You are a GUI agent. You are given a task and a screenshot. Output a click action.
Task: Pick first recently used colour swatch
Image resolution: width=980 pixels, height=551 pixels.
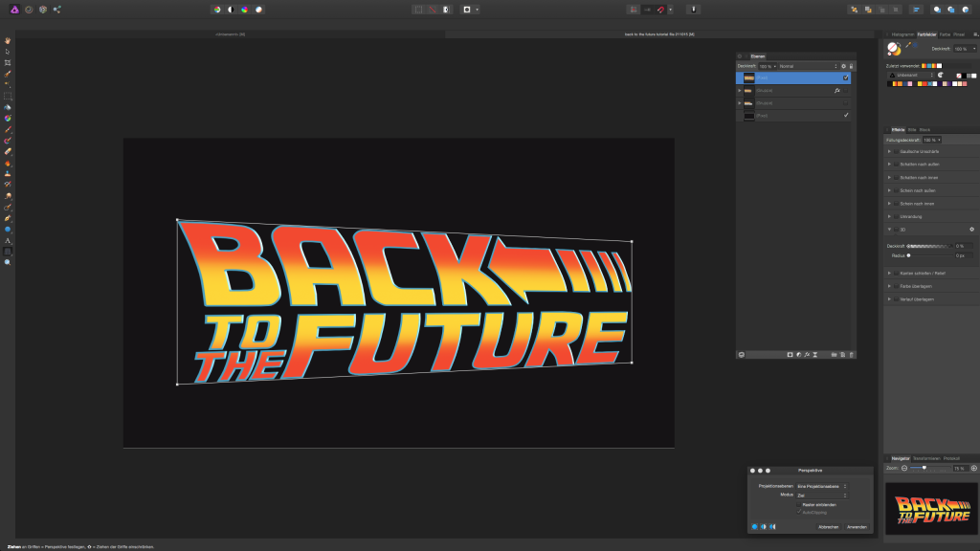click(x=924, y=66)
